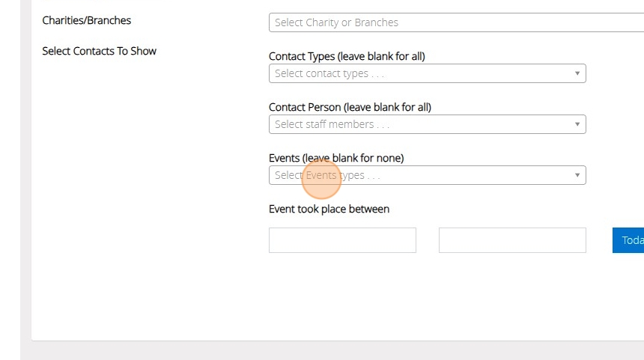This screenshot has width=644, height=360.
Task: Click the Events (leave blank for none) label
Action: tap(336, 158)
